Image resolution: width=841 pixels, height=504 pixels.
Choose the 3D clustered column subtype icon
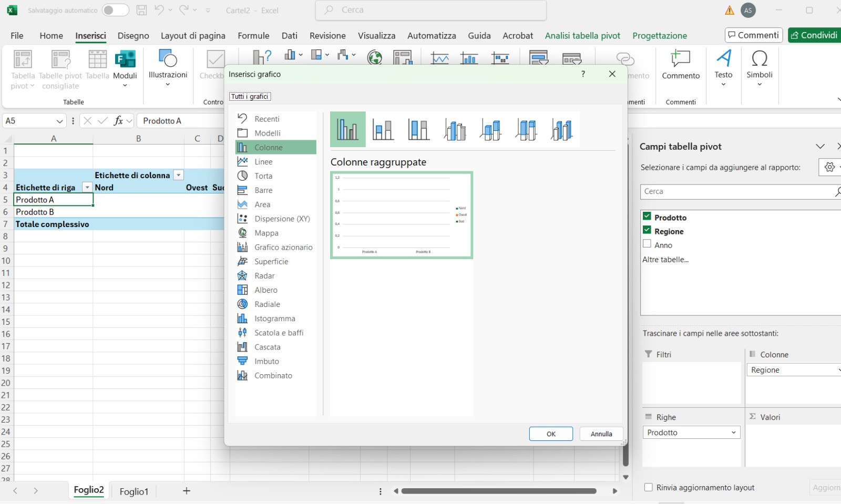[x=455, y=129]
